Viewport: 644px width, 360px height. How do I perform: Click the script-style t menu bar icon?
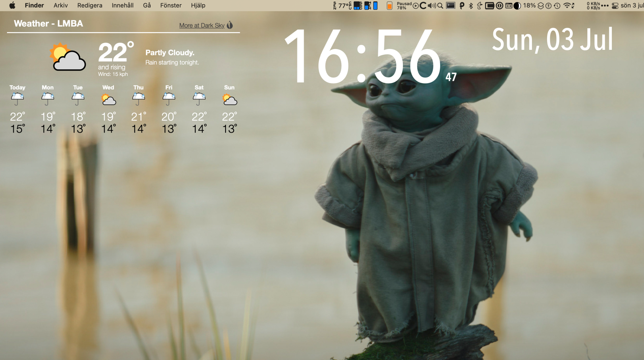tap(479, 5)
